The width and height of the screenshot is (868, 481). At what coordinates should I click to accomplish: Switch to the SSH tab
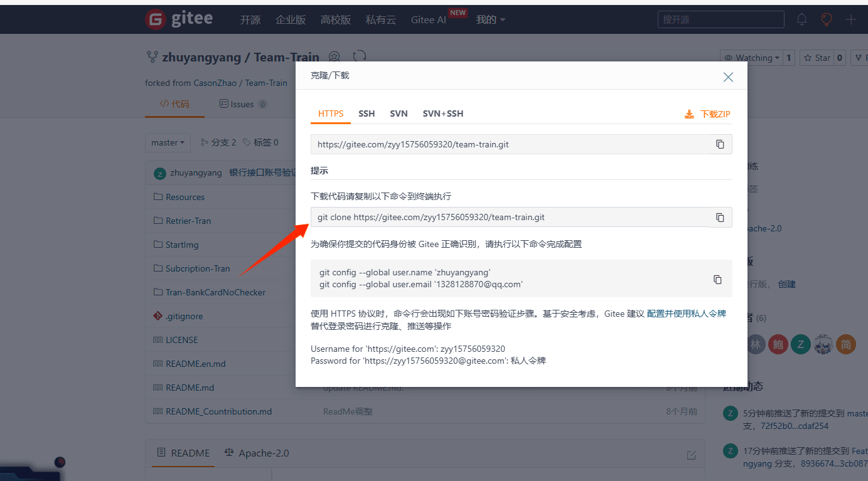click(367, 114)
